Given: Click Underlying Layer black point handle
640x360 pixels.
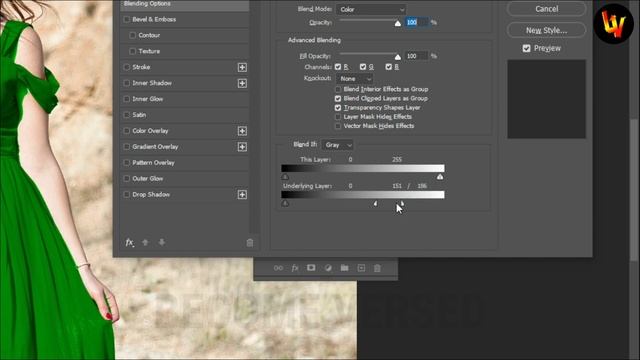Looking at the screenshot, I should click(285, 203).
